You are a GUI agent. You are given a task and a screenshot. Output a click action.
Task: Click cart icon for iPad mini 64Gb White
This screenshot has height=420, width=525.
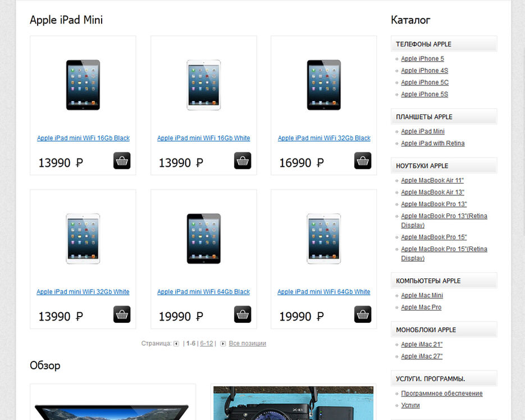click(363, 314)
